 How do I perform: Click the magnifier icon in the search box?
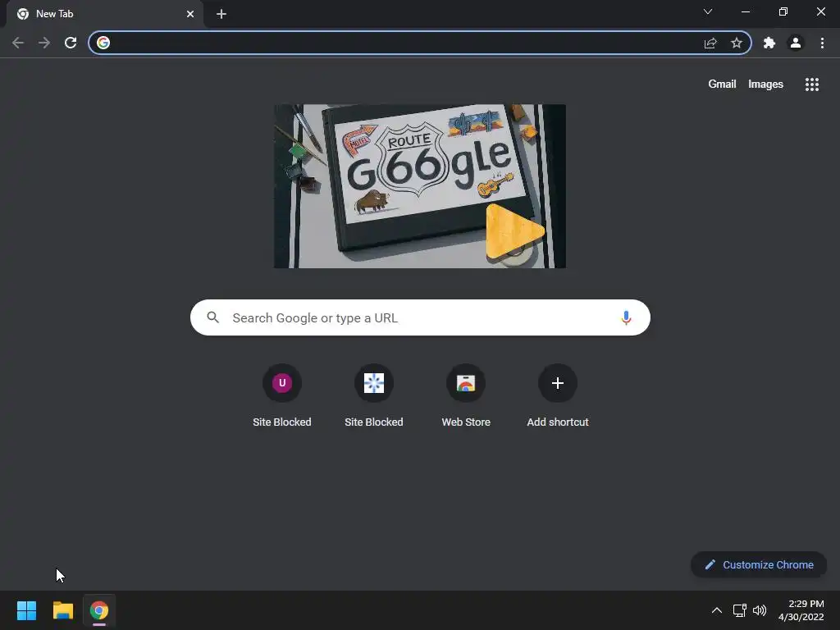click(x=213, y=317)
